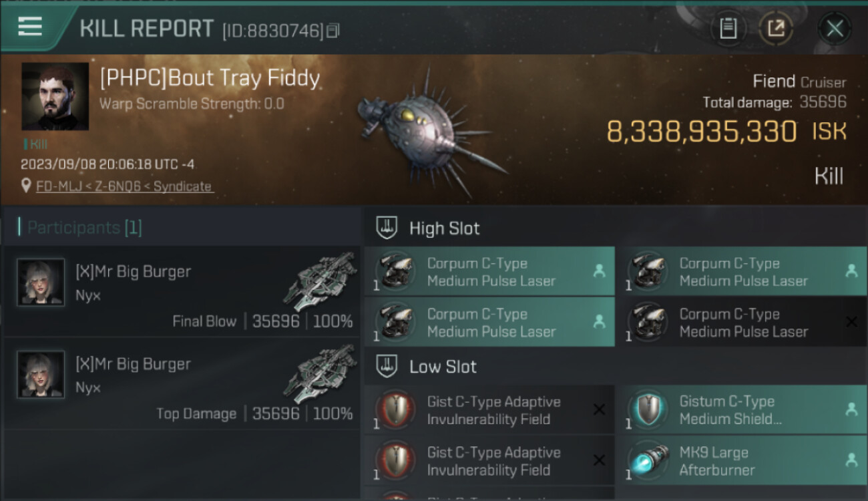Click the destroyed Pulse Laser's X mark
868x501 pixels.
click(851, 322)
